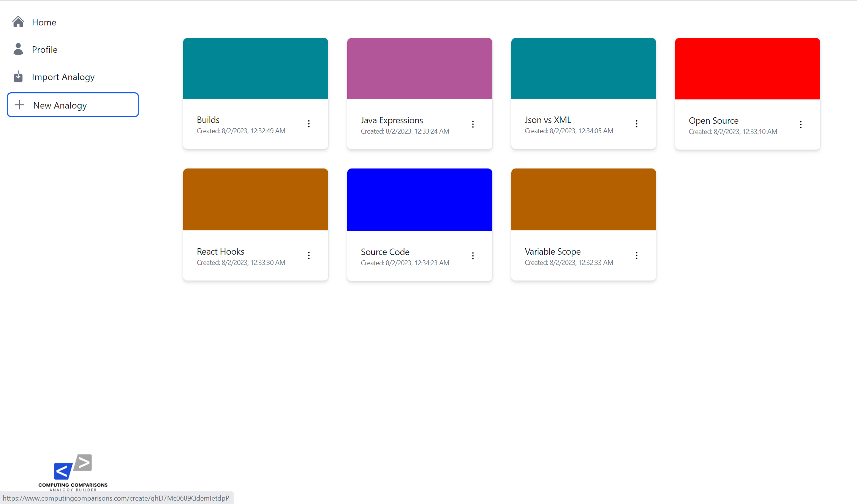857x504 pixels.
Task: Click the Computing Comparisons logo
Action: (x=73, y=472)
